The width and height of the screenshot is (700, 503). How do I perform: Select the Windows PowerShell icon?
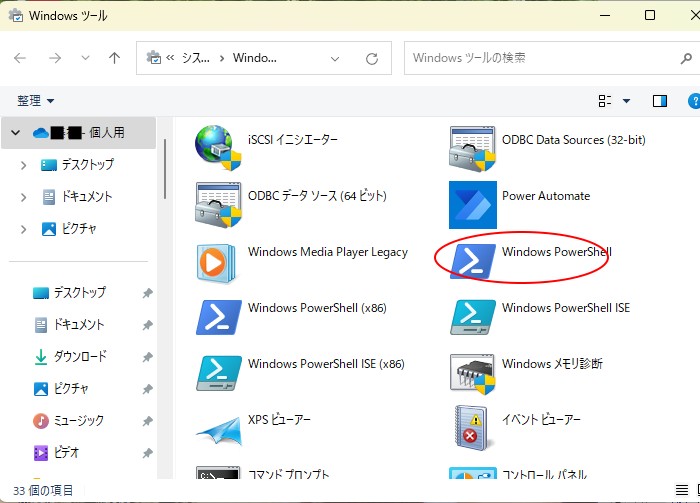tap(473, 261)
